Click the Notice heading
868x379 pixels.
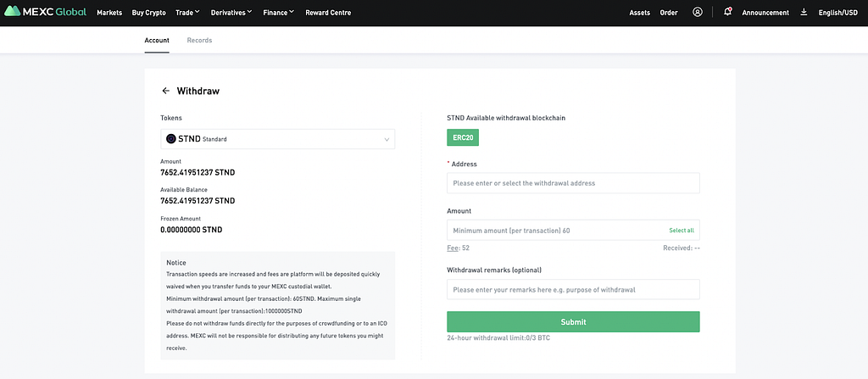click(x=176, y=263)
